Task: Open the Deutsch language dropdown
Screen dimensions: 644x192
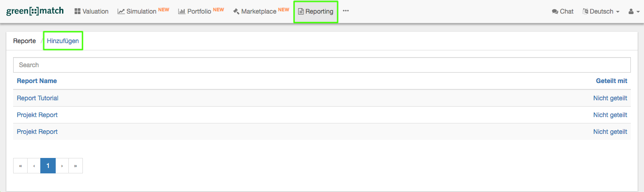Action: [601, 11]
